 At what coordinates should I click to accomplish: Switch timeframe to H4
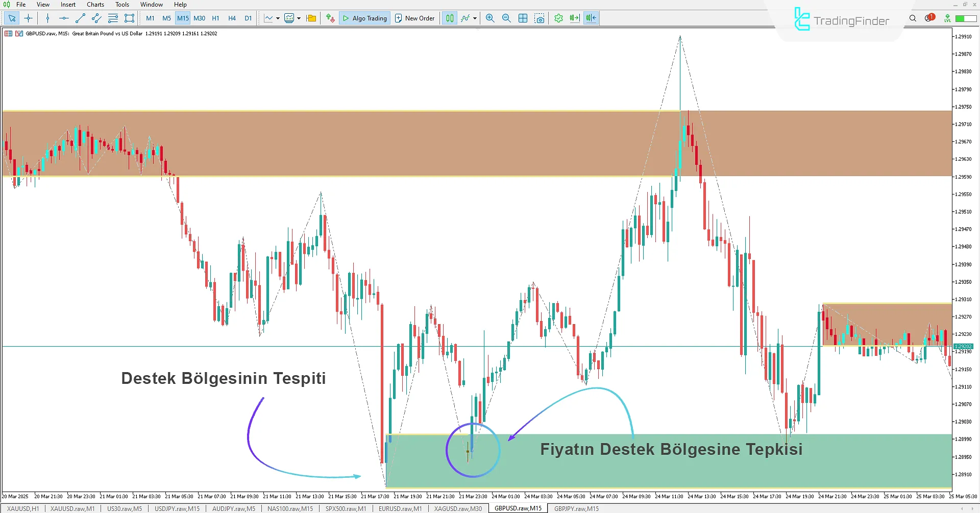pyautogui.click(x=232, y=18)
